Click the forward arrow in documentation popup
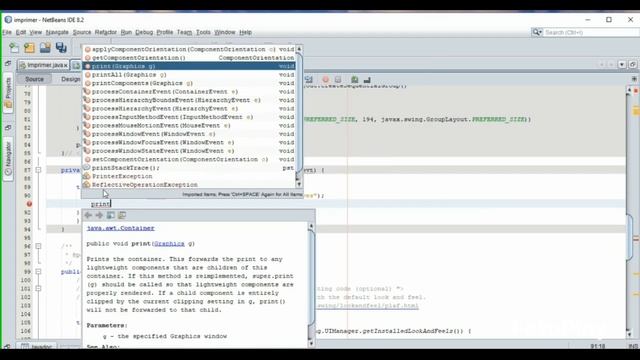The image size is (640, 360). [x=99, y=215]
